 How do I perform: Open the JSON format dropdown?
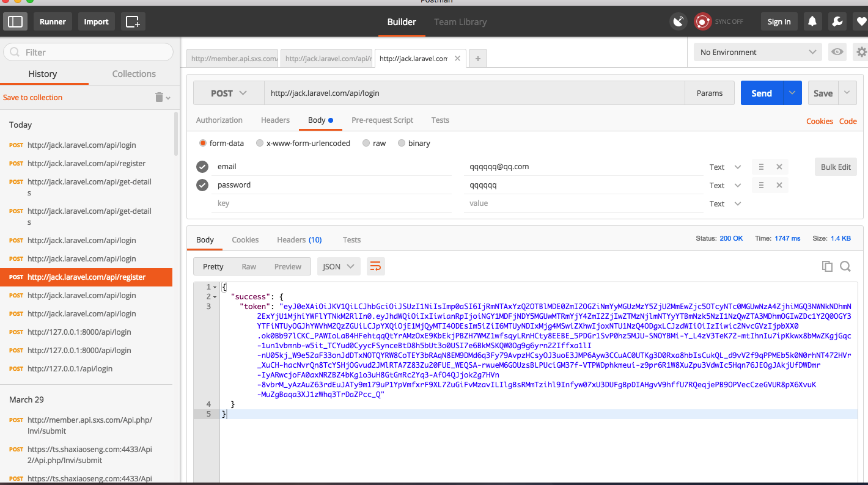point(339,266)
